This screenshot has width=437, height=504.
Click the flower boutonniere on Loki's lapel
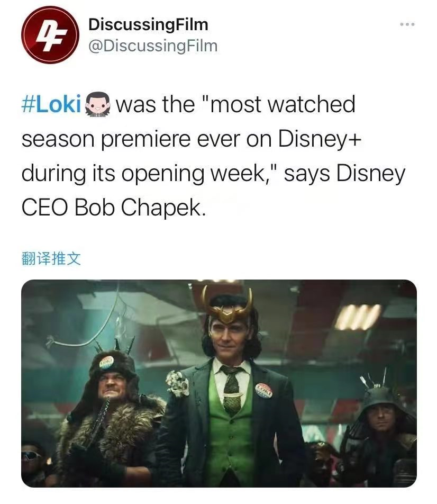pos(177,383)
